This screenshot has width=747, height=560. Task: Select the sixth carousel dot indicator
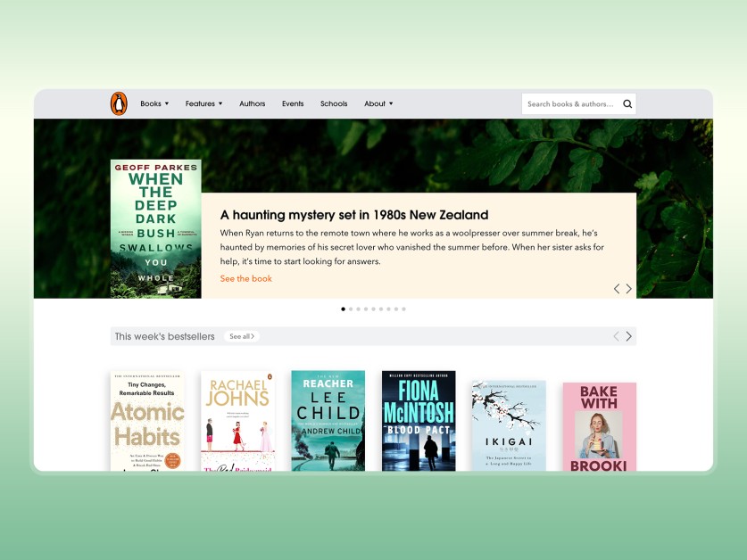(x=381, y=309)
